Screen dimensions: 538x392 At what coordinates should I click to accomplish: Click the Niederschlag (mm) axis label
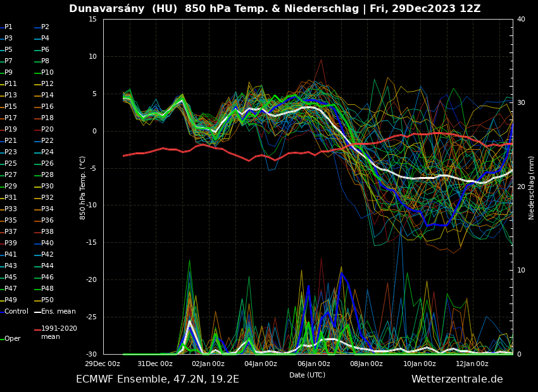click(532, 187)
